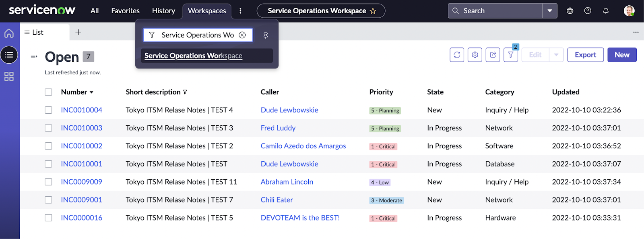The height and width of the screenshot is (239, 644).
Task: Click the Edit button
Action: pyautogui.click(x=535, y=55)
